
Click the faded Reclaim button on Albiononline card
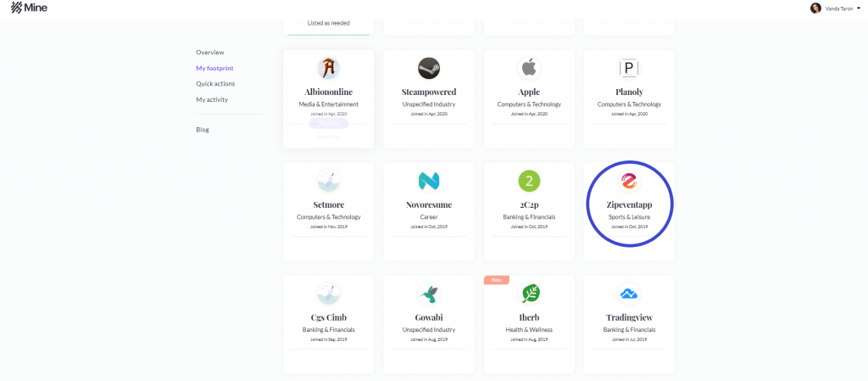[x=328, y=124]
